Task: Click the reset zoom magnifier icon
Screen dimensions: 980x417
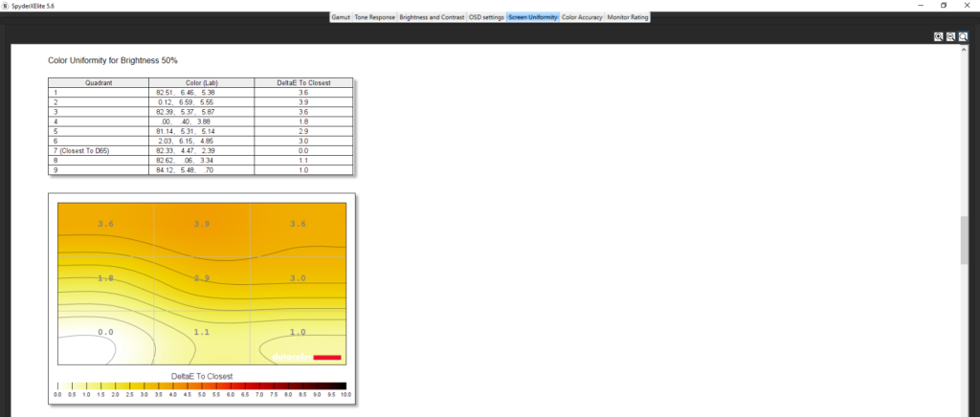Action: click(963, 36)
